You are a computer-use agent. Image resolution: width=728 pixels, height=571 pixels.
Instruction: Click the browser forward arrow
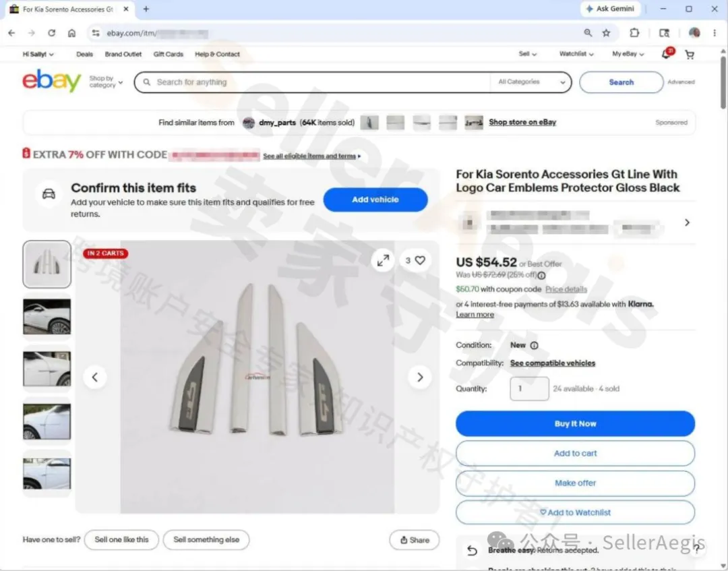coord(32,33)
